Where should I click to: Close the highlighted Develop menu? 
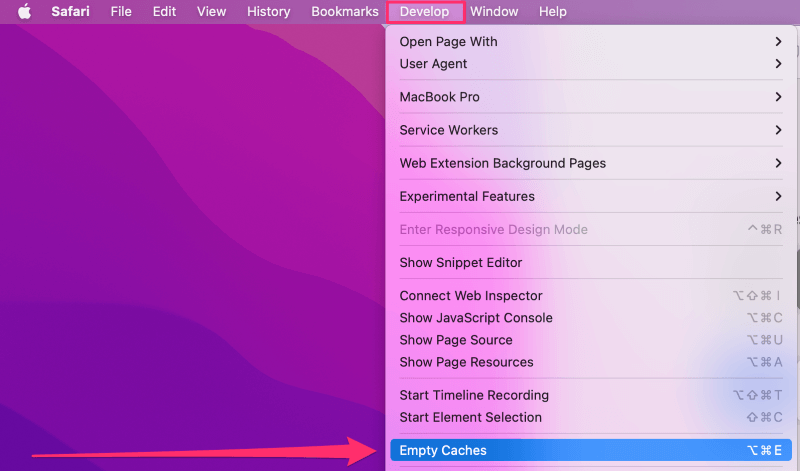(424, 12)
